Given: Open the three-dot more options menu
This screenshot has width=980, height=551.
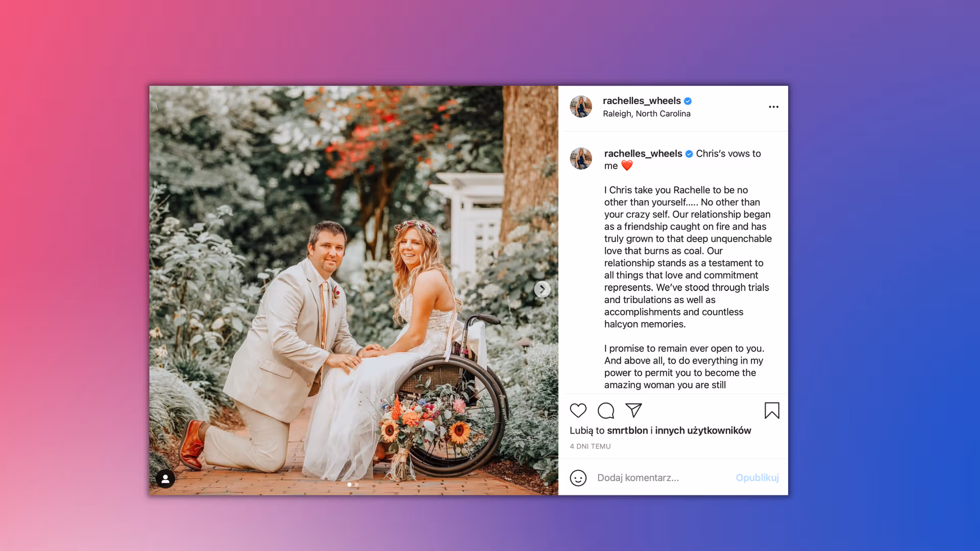Looking at the screenshot, I should (x=773, y=107).
